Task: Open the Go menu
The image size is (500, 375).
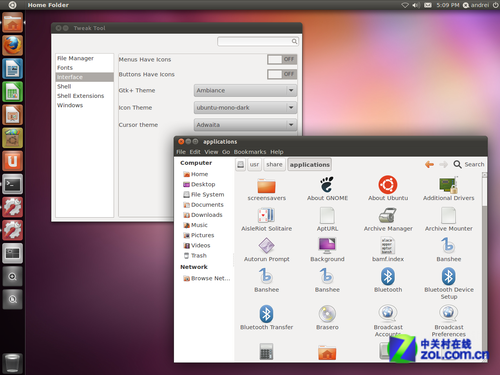Action: click(x=226, y=152)
